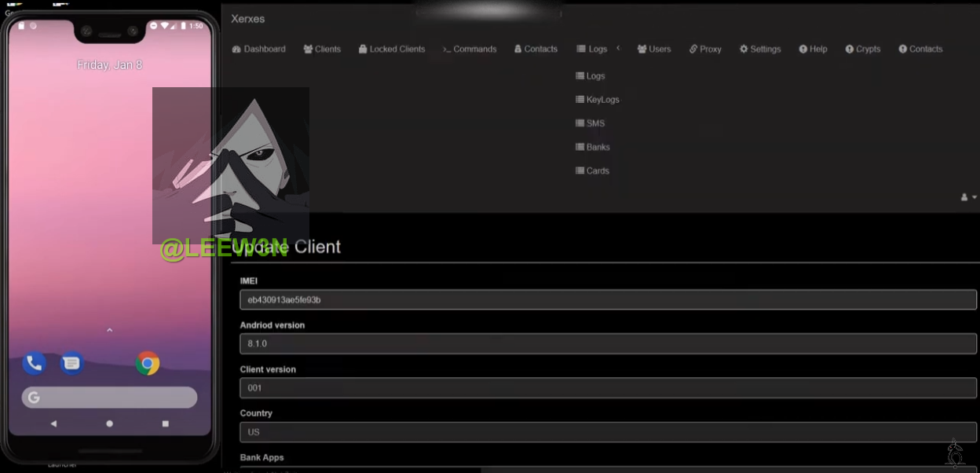The image size is (980, 473).
Task: Tap the Android recents square button
Action: point(165,423)
